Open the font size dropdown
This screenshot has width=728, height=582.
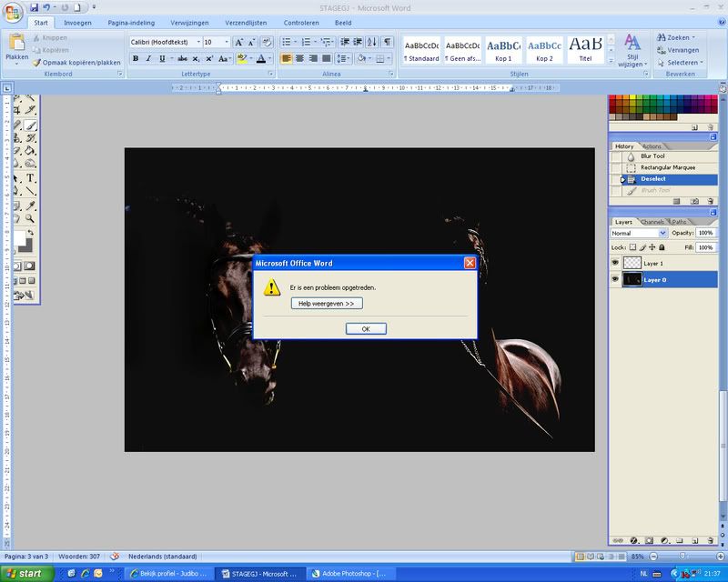pyautogui.click(x=227, y=42)
